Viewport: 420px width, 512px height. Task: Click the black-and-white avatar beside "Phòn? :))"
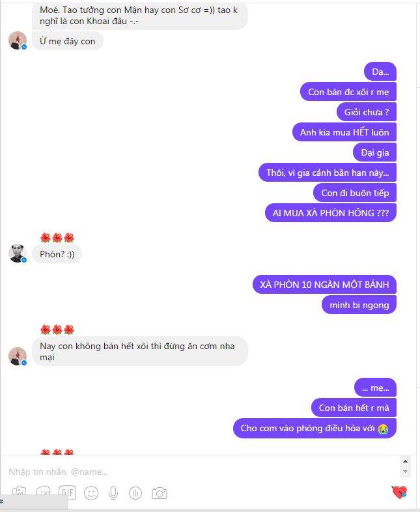point(18,253)
